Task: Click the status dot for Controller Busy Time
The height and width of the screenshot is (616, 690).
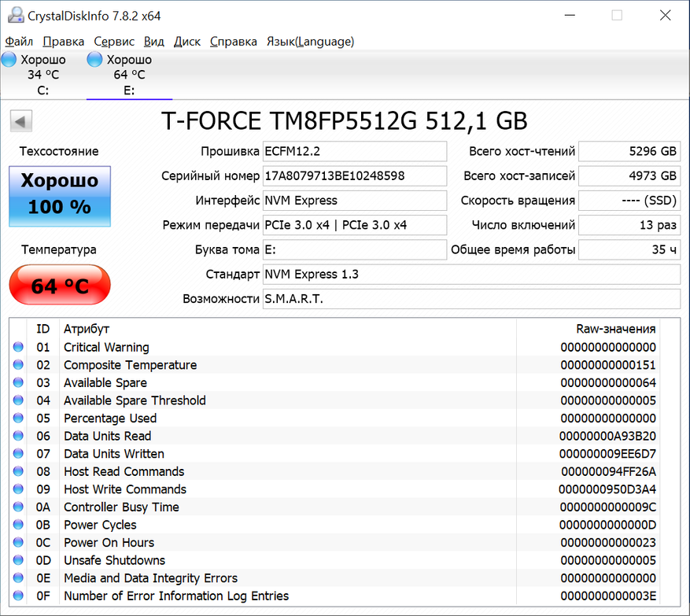Action: pos(18,507)
